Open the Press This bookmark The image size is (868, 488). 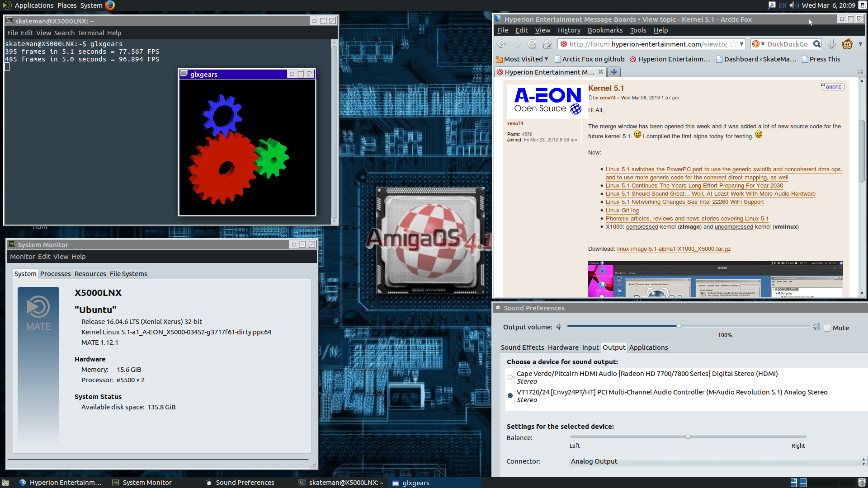(821, 59)
